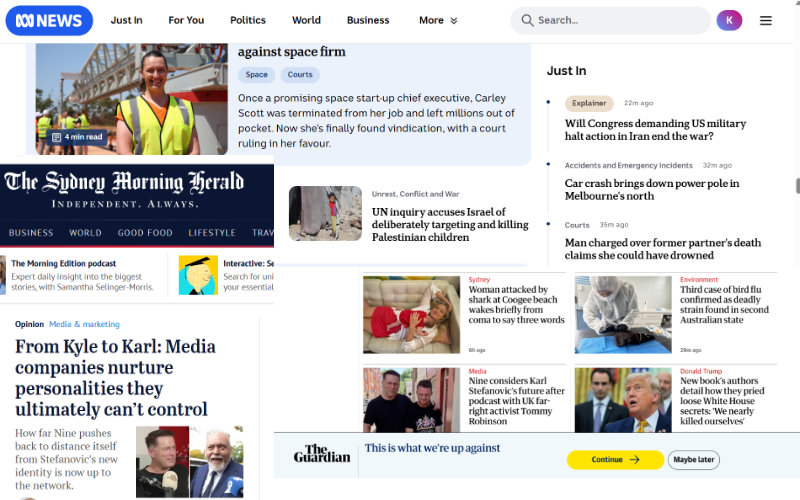The width and height of the screenshot is (800, 500).
Task: Click the purple K profile avatar
Action: (x=729, y=20)
